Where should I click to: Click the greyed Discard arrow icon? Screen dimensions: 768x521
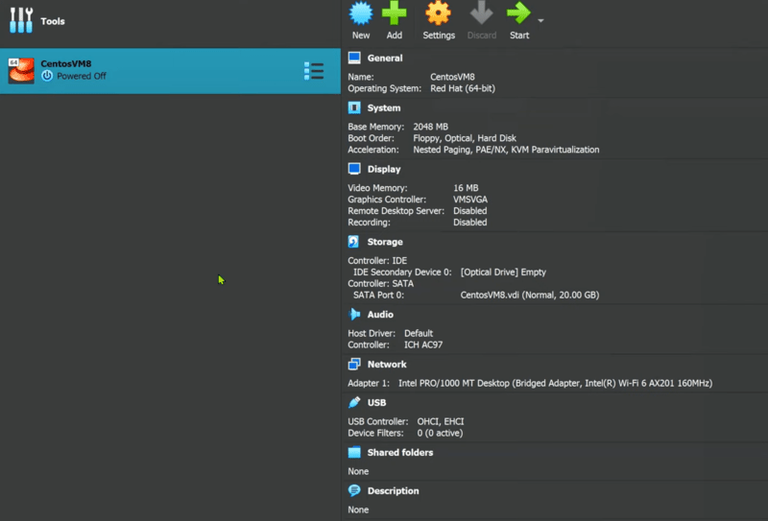481,13
